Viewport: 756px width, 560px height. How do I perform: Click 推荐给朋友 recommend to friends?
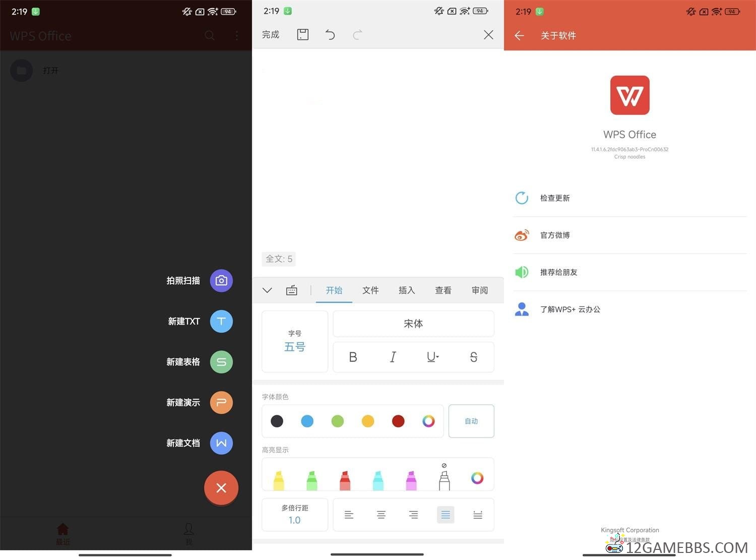630,272
